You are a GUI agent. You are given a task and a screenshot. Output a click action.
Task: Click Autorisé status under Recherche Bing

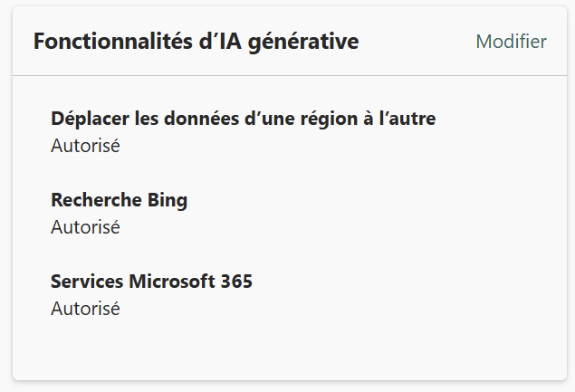[x=85, y=227]
